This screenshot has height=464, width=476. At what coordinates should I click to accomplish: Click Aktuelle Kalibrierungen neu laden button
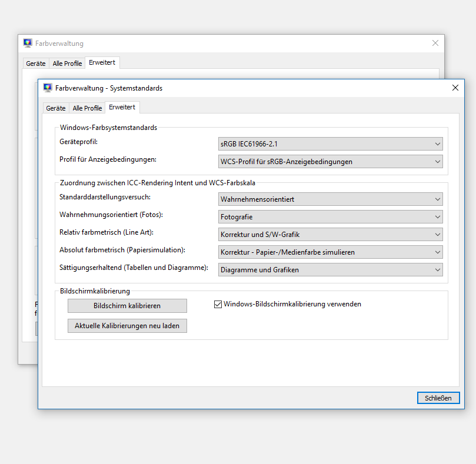point(127,326)
